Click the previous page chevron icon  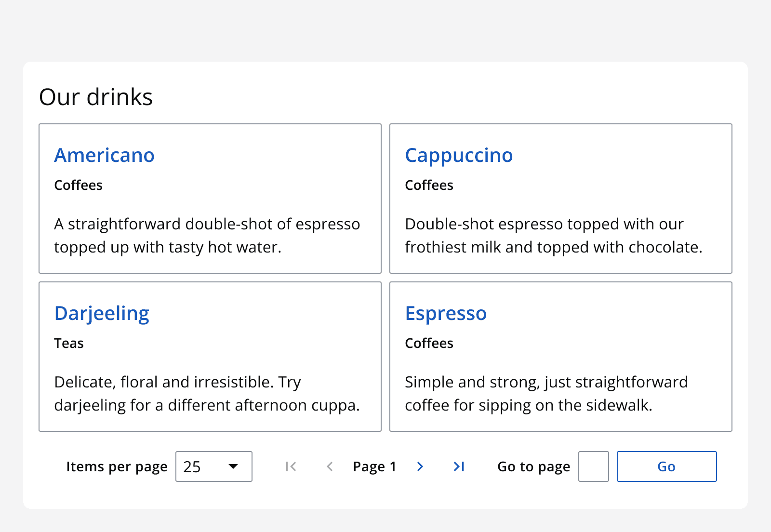pyautogui.click(x=330, y=466)
